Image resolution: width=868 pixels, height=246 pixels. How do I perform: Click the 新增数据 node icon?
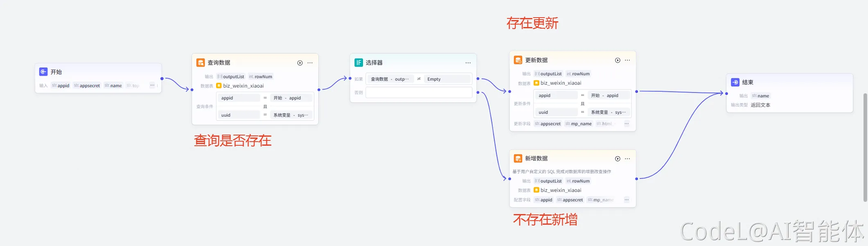(518, 158)
